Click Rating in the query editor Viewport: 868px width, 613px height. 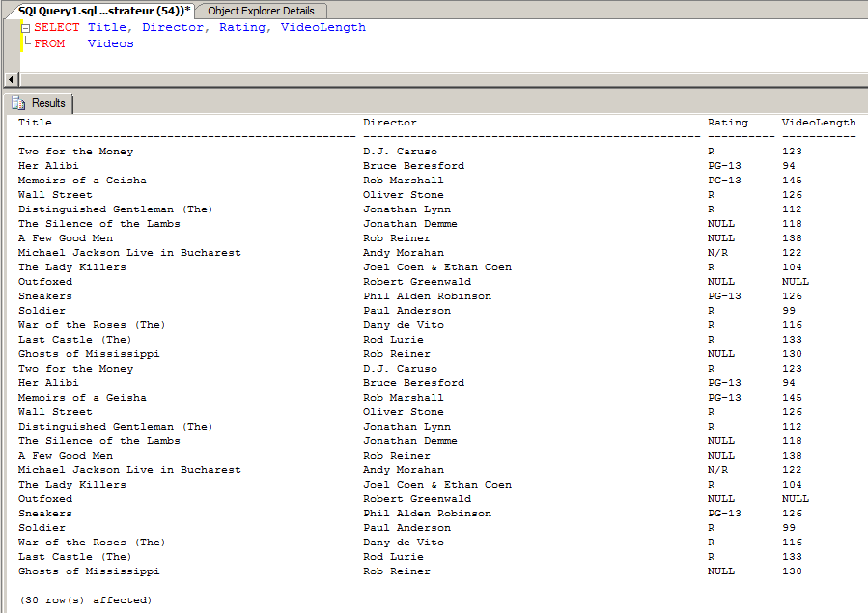tap(242, 27)
